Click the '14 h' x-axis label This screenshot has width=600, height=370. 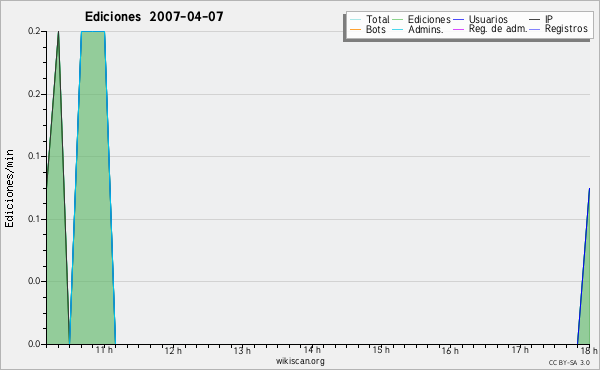[312, 350]
